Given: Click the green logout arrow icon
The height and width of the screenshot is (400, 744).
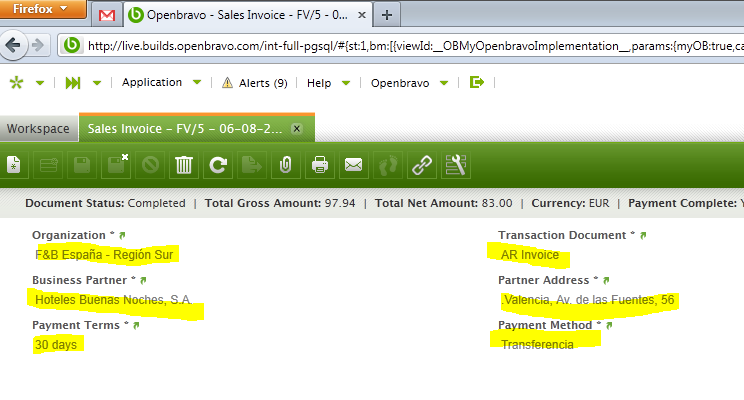Looking at the screenshot, I should [x=477, y=83].
